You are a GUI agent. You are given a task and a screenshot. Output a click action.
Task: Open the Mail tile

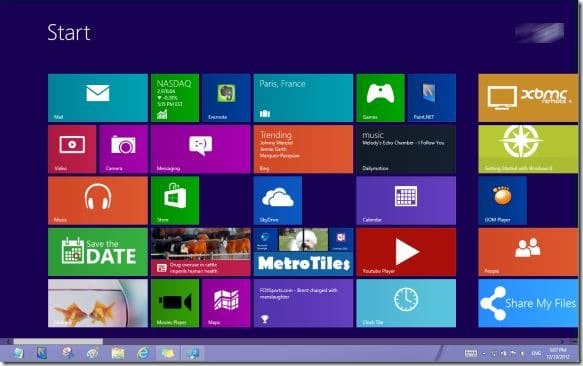tap(98, 98)
